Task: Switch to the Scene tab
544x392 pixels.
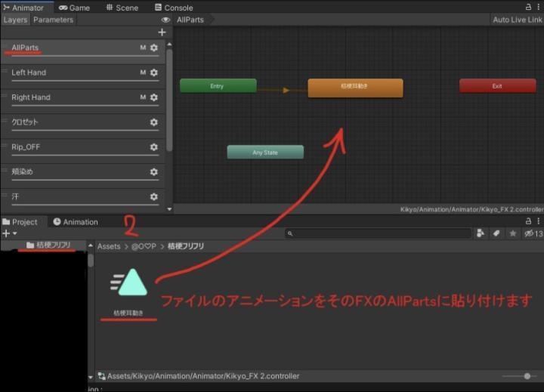Action: pyautogui.click(x=122, y=8)
